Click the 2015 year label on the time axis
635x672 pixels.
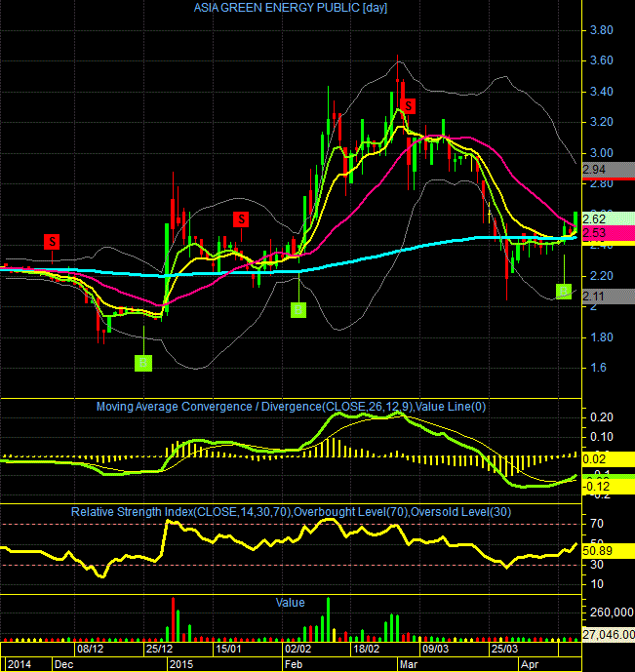[181, 664]
